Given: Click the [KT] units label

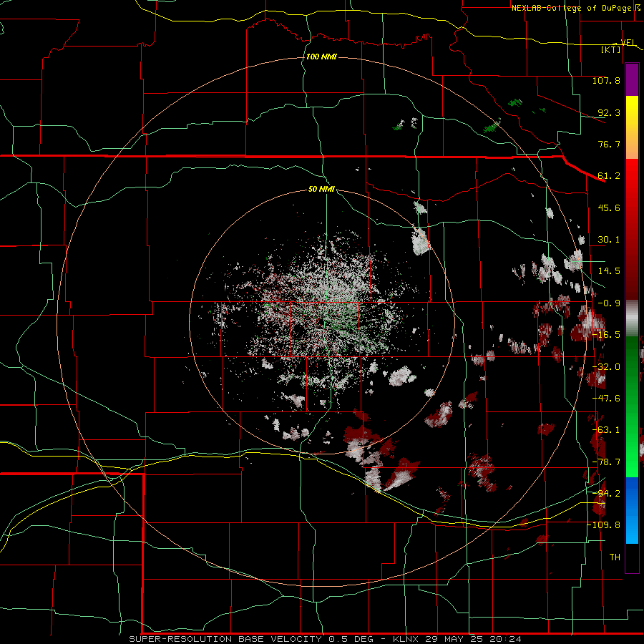Looking at the screenshot, I should (x=611, y=49).
